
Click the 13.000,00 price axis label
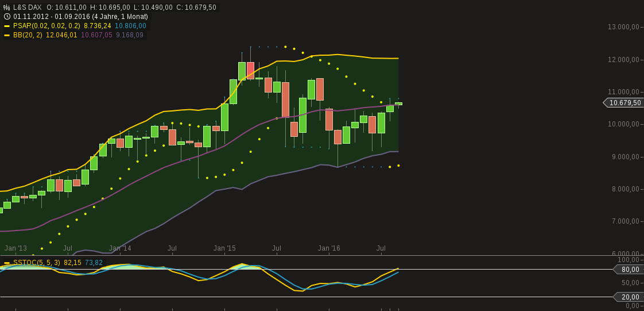point(623,27)
